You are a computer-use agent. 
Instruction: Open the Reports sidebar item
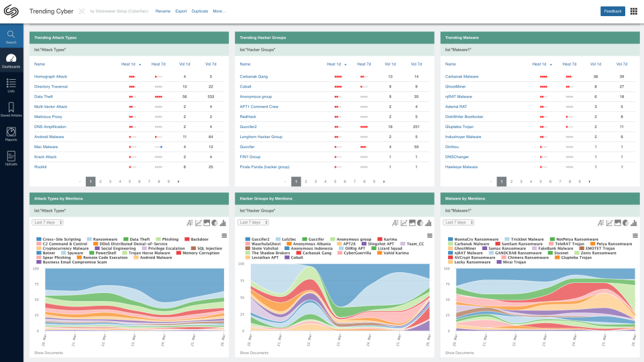tap(11, 134)
